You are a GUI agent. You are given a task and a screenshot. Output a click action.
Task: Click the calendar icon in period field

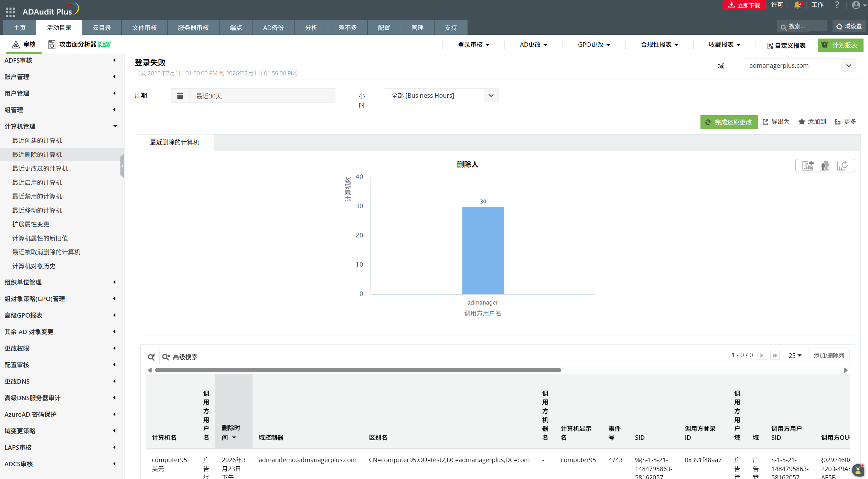coord(180,96)
